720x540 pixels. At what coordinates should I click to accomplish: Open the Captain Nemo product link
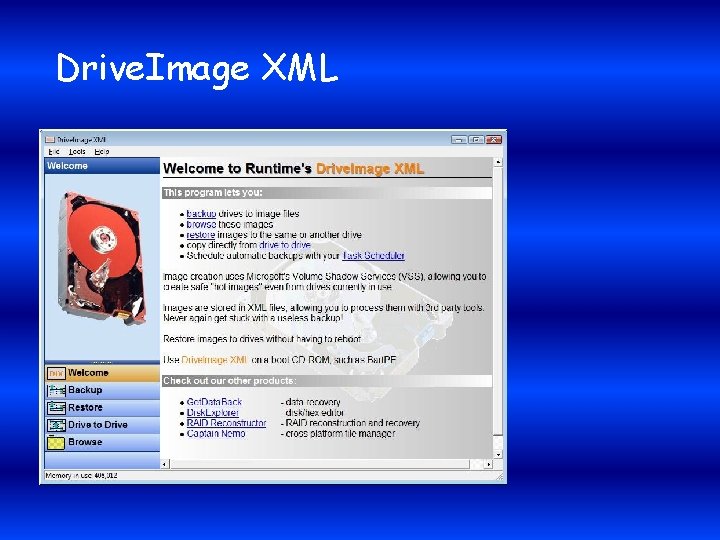click(x=216, y=433)
